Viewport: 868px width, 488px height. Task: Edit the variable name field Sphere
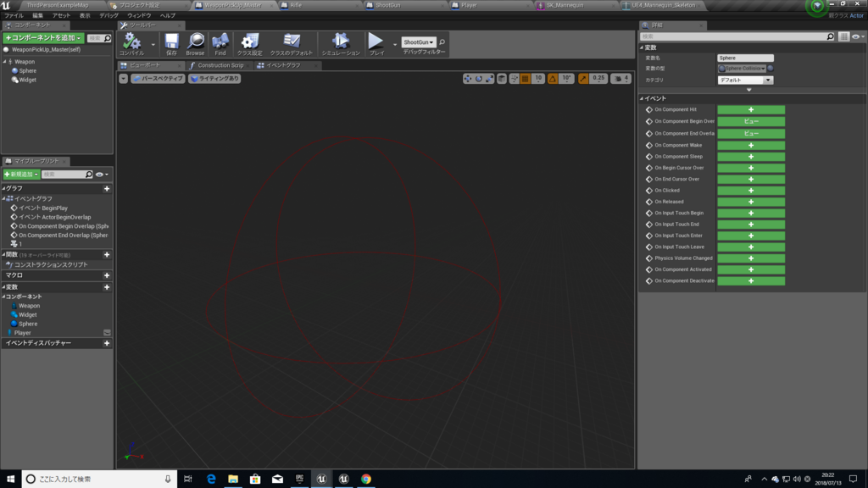(745, 58)
